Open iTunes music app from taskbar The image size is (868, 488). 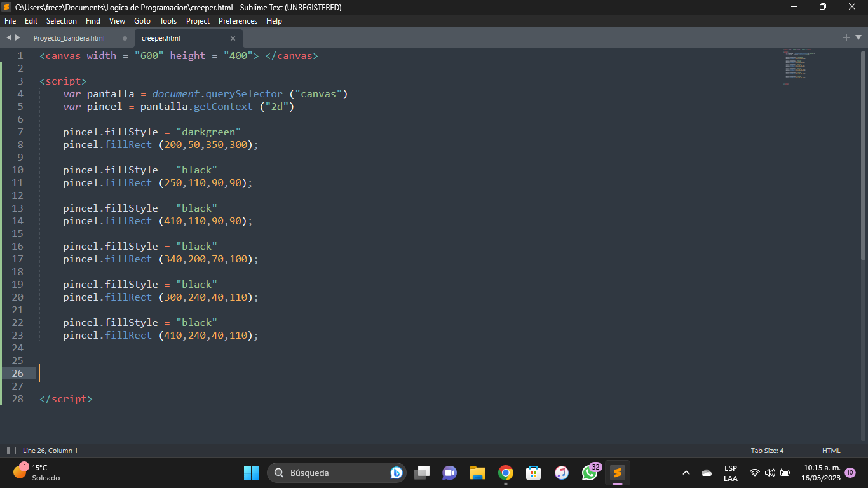click(562, 473)
